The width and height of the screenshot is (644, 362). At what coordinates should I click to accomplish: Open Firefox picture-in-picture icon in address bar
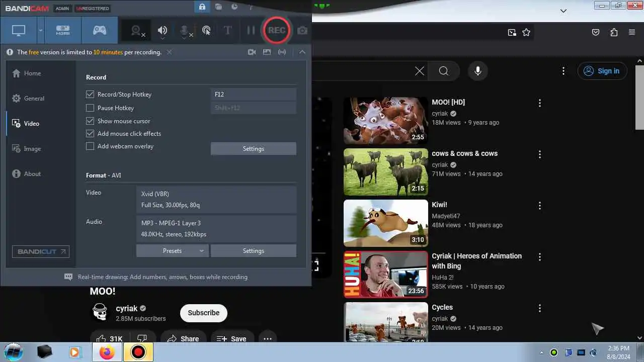(x=512, y=32)
